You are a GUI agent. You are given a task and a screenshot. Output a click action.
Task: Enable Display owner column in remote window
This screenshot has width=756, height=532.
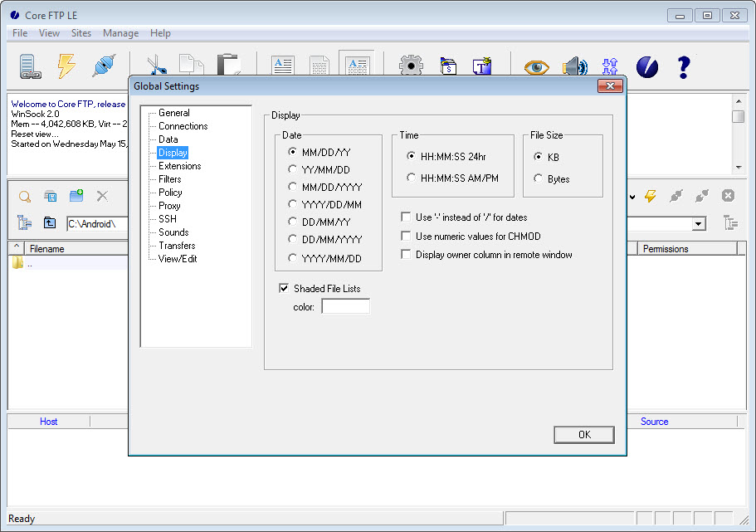pos(487,255)
